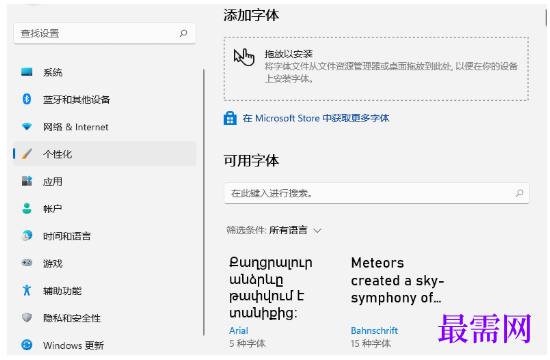The height and width of the screenshot is (360, 550).
Task: Focus the 在此键入进行搜索 font search box
Action: [376, 193]
